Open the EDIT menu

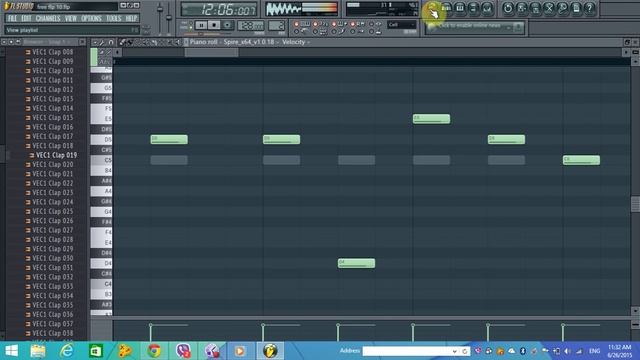coord(26,18)
